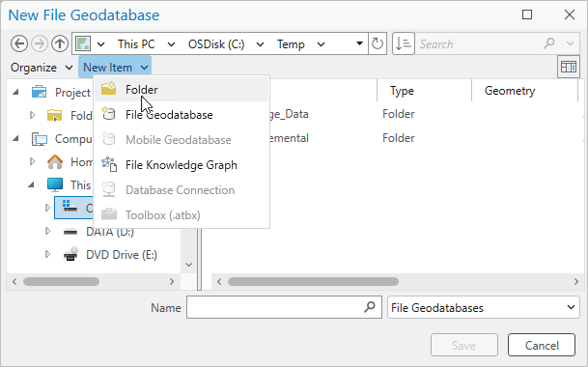Screen dimensions: 588x367
Task: Click the Geometry column header
Action: [524, 91]
